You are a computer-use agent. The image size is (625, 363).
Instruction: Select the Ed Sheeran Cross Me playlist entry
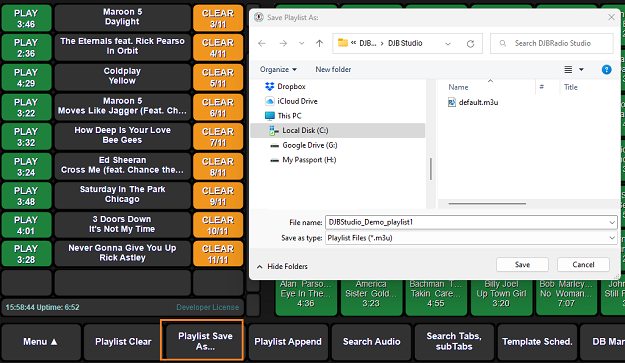point(122,165)
